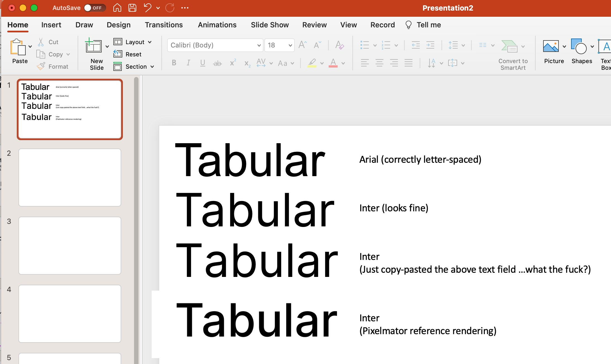
Task: Toggle bold formatting
Action: [x=174, y=63]
